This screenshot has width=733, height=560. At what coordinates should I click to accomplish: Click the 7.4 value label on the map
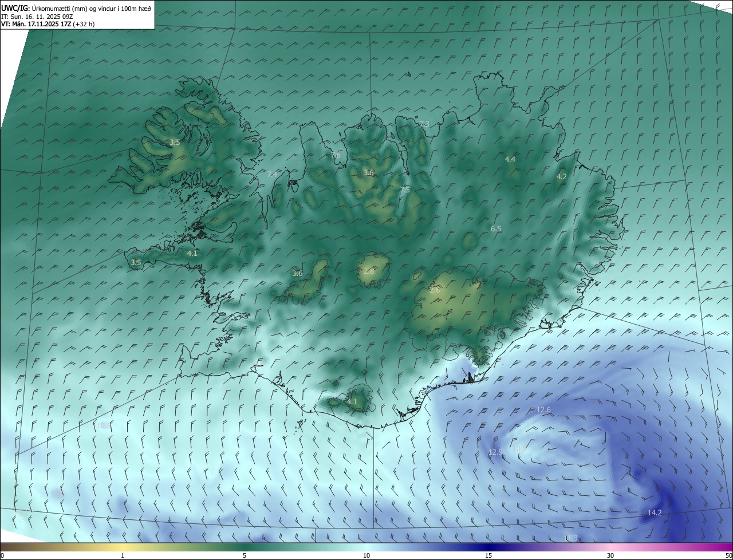pyautogui.click(x=272, y=174)
